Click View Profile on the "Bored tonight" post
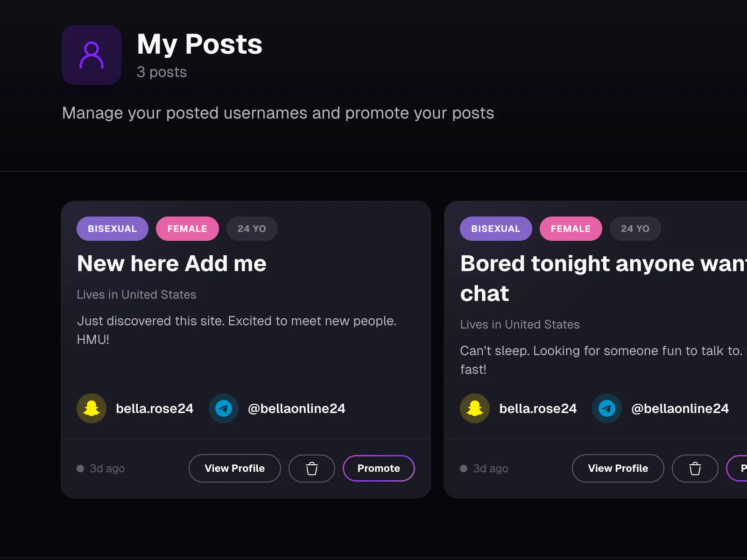Image resolution: width=747 pixels, height=560 pixels. [618, 468]
